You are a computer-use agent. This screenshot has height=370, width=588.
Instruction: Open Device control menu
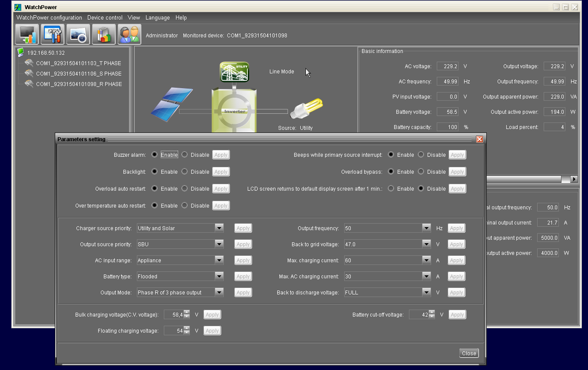(x=105, y=18)
